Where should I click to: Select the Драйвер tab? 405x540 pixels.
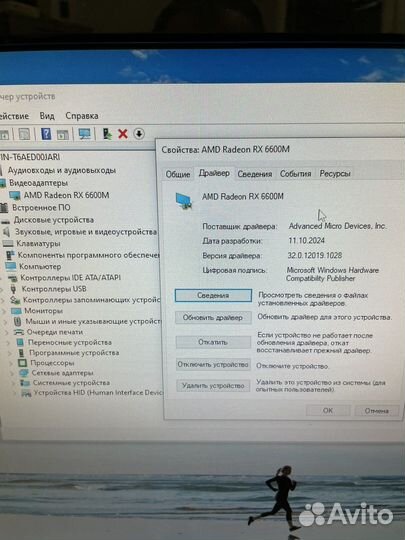[x=214, y=173]
